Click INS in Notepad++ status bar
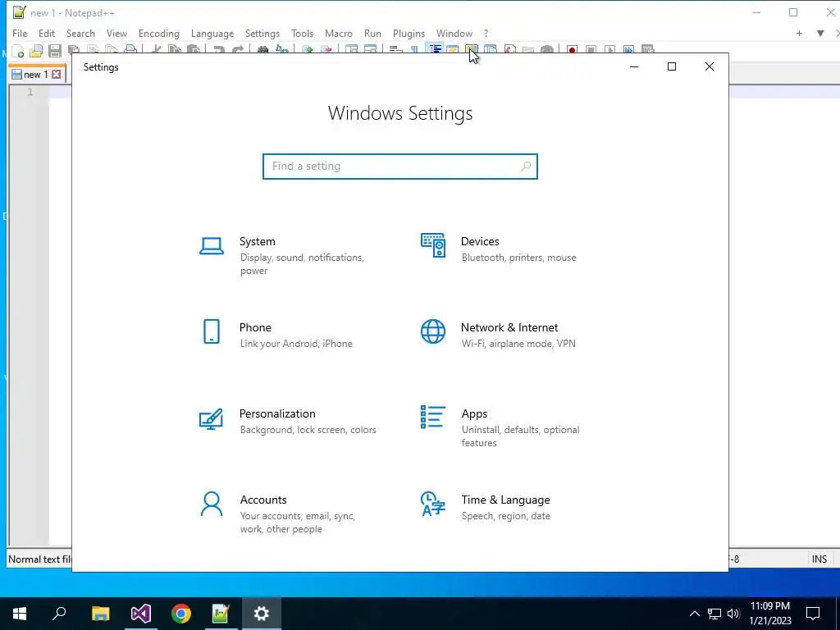This screenshot has height=630, width=840. [x=819, y=559]
